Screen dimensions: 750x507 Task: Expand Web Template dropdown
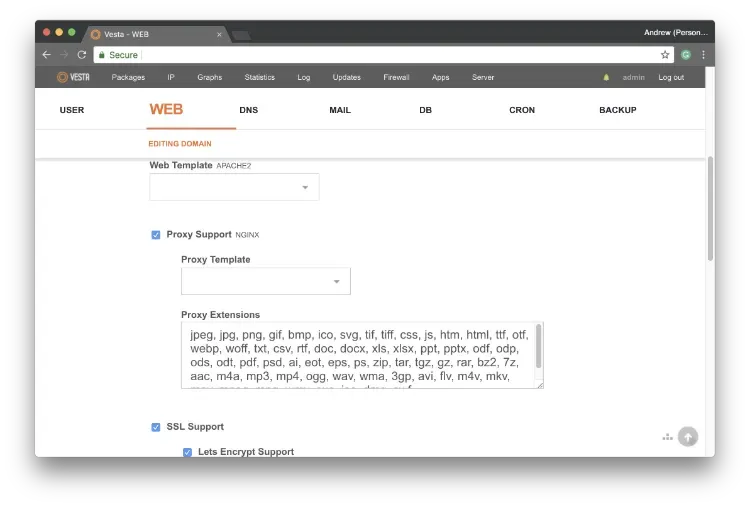[x=234, y=187]
